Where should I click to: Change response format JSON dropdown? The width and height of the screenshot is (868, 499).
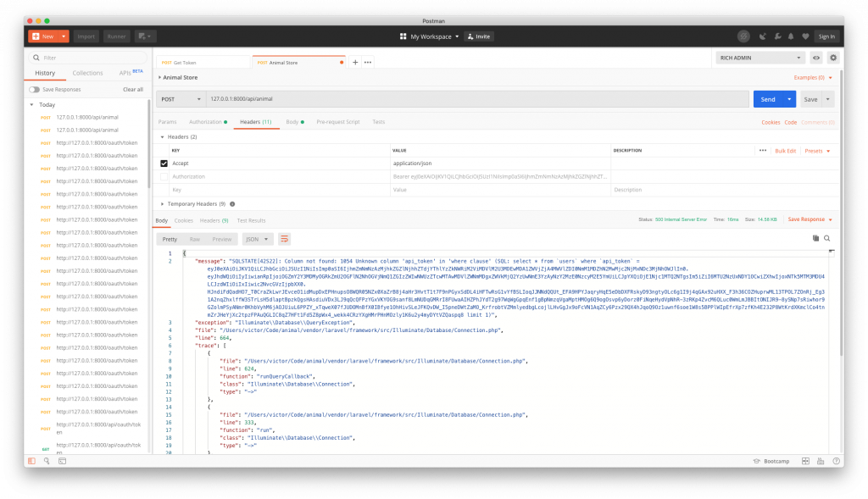(x=257, y=239)
